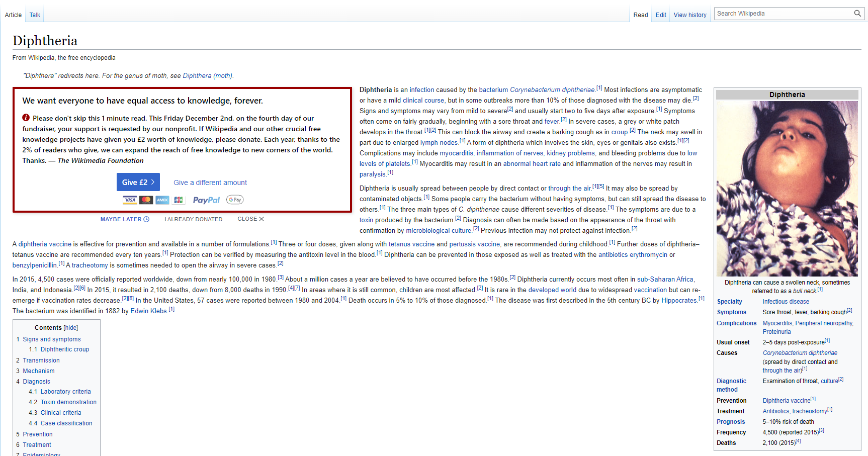This screenshot has height=456, width=868.
Task: Open Peripheral neuropathy infobox link
Action: 824,323
